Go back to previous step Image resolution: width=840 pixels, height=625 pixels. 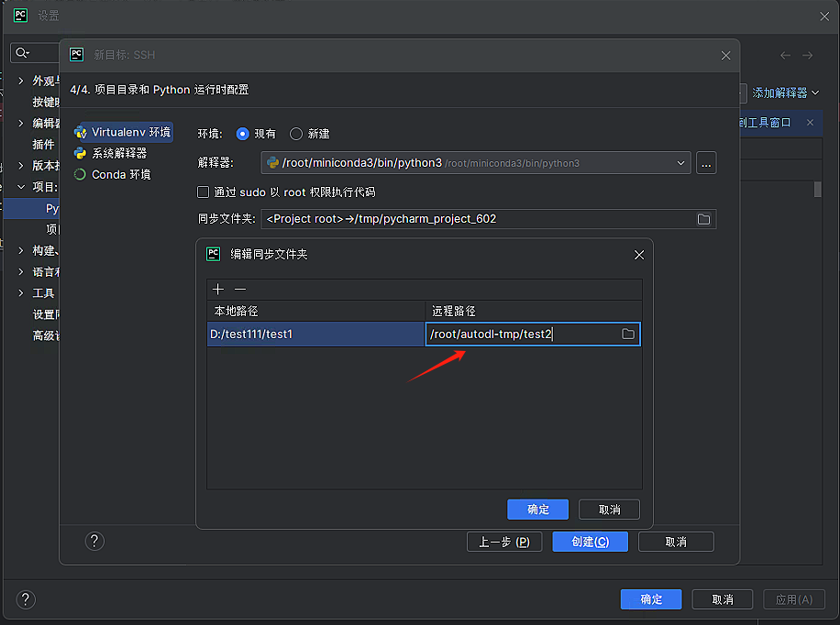pyautogui.click(x=504, y=542)
